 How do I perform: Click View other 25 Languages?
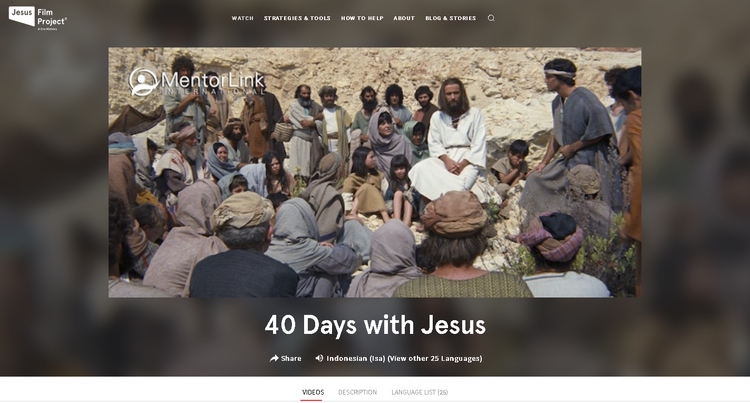click(435, 358)
